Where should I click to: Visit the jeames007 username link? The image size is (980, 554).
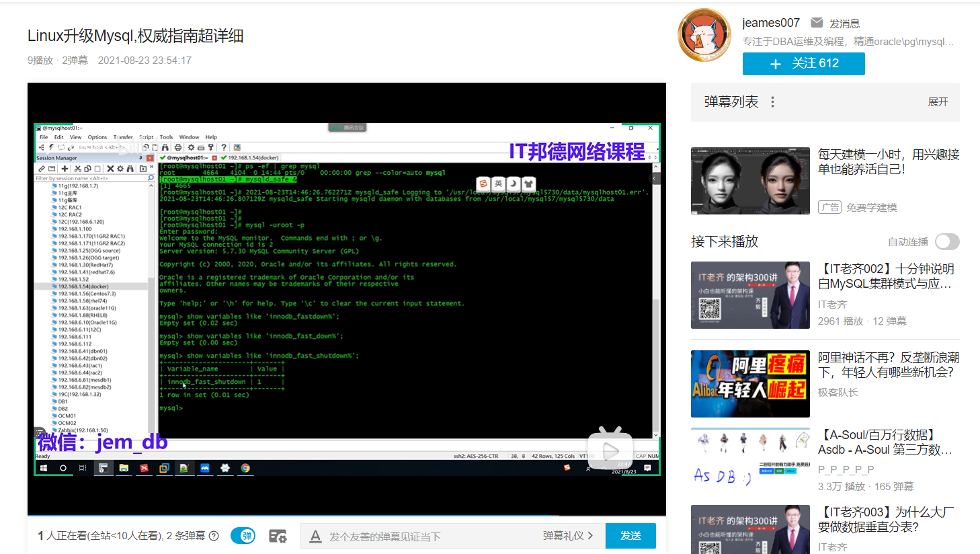[770, 23]
